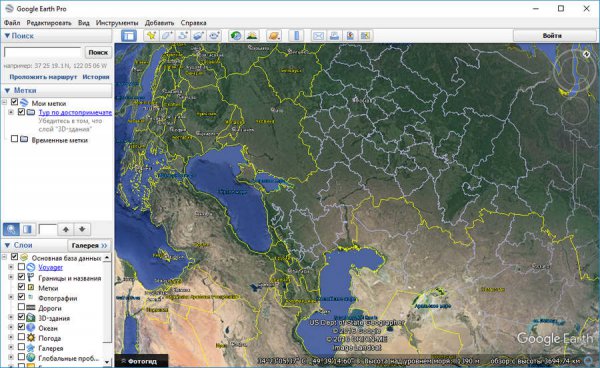Screen dimensions: 600x368
Task: Expand the 3D-здания layer node
Action: point(11,317)
